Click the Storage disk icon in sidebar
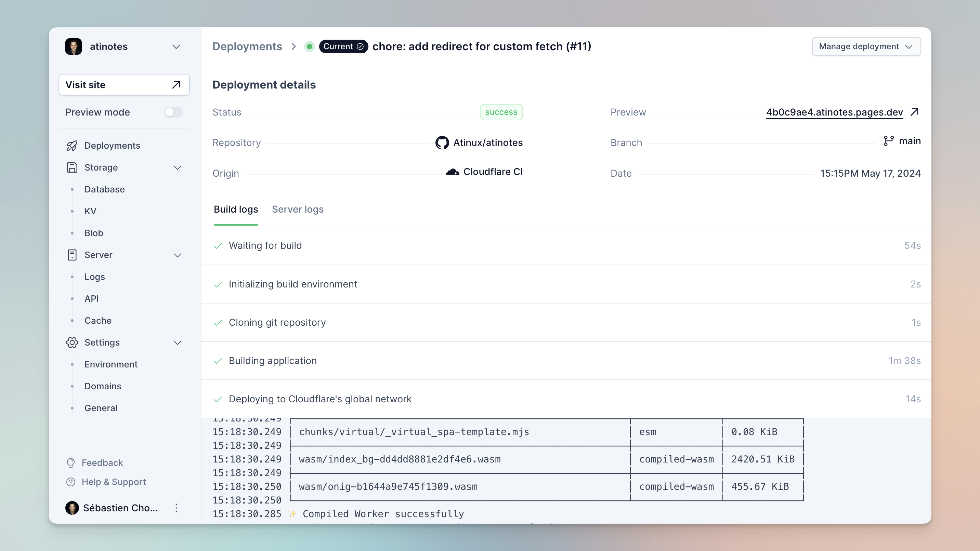The image size is (980, 551). [x=72, y=167]
